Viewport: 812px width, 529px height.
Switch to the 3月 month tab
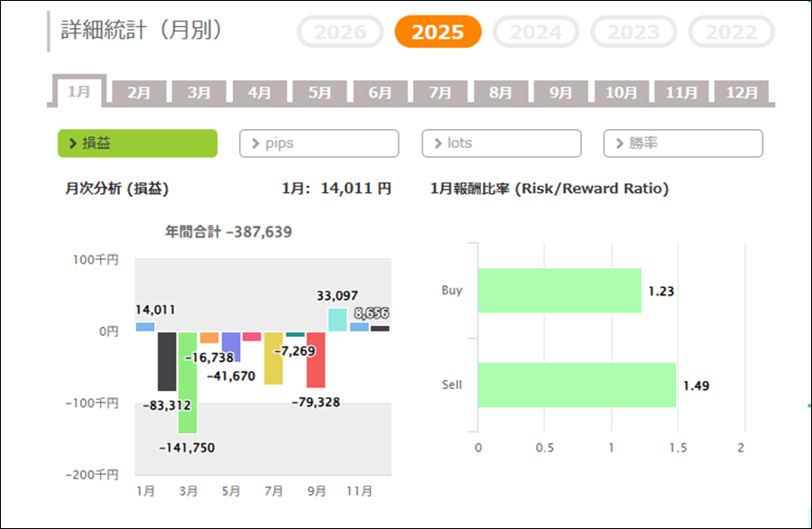[x=199, y=92]
